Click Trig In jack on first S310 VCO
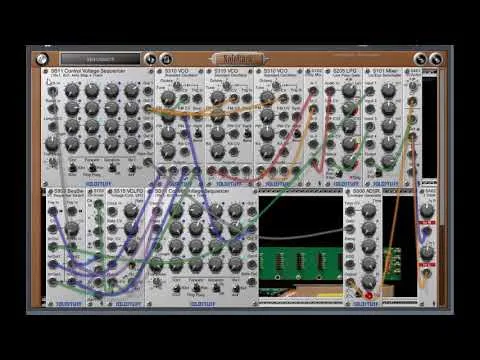This screenshot has width=480, height=360. [x=197, y=98]
